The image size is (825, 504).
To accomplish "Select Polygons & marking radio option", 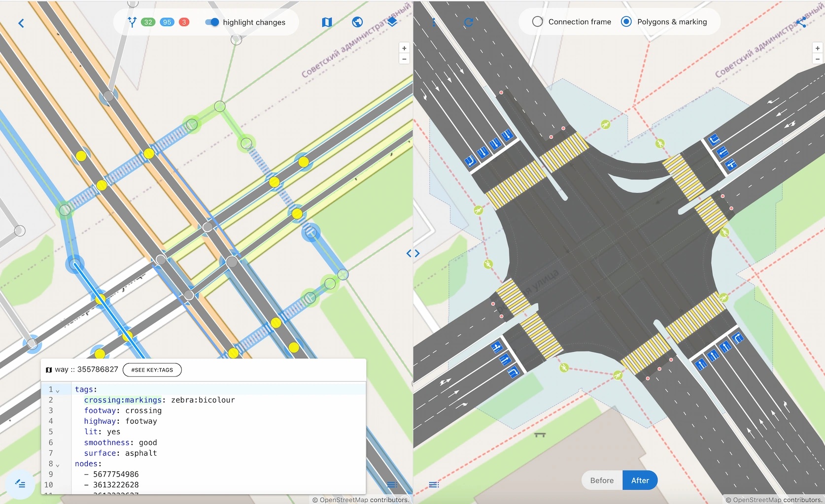I will [626, 22].
